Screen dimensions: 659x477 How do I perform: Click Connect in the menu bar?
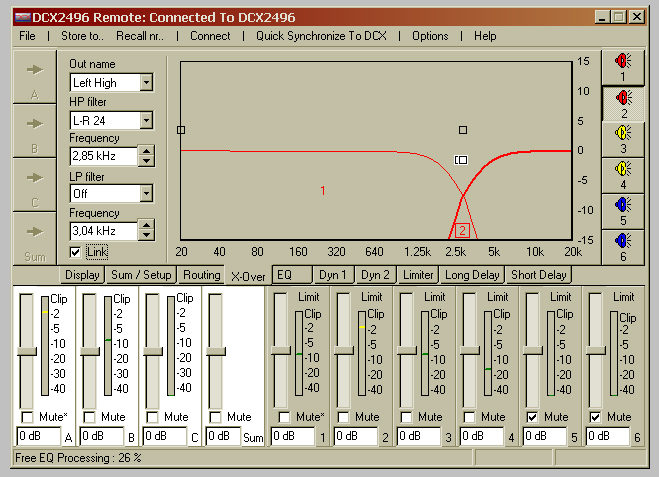point(210,36)
